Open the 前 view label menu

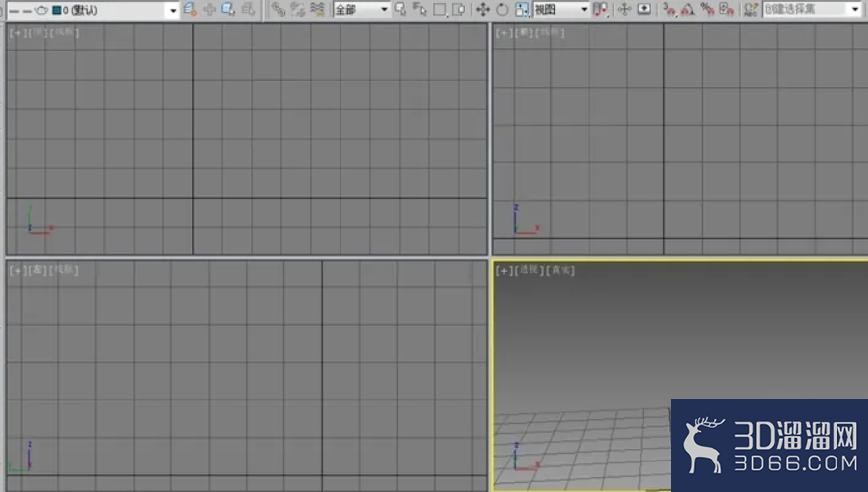tap(525, 32)
